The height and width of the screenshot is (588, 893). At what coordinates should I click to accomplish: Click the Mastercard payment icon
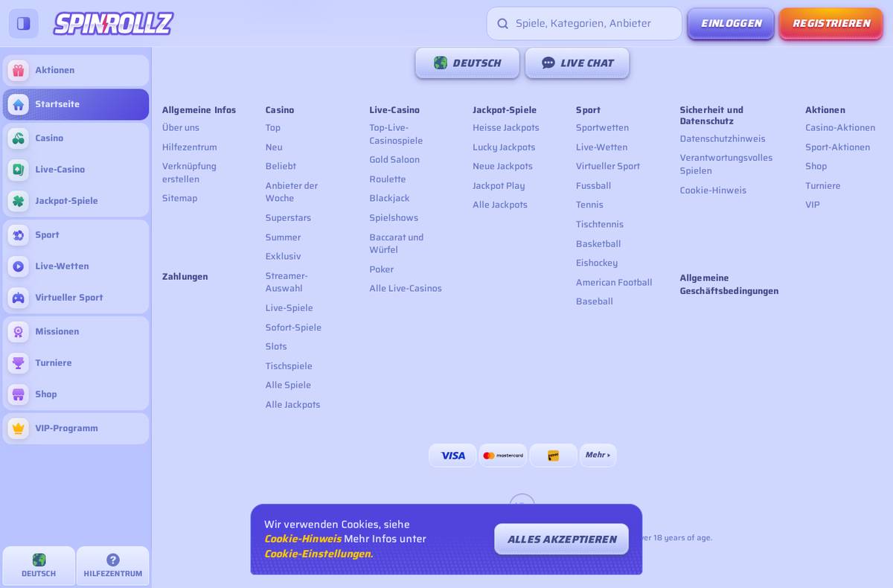coord(503,456)
